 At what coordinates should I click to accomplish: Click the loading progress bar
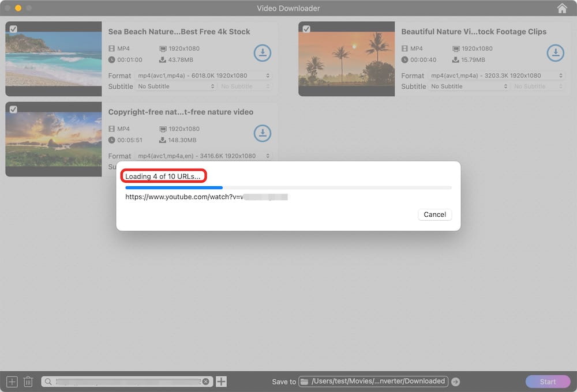pyautogui.click(x=288, y=187)
